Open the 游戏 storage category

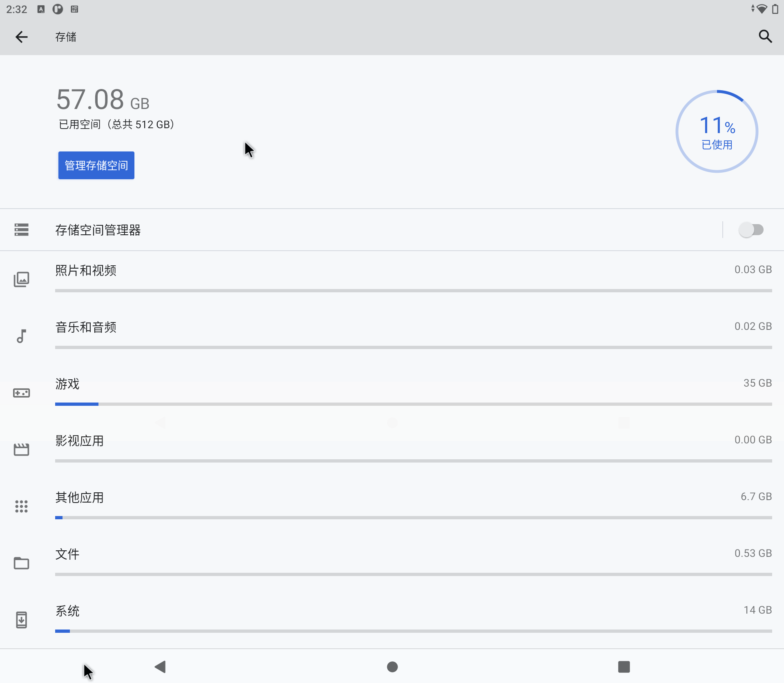392,393
